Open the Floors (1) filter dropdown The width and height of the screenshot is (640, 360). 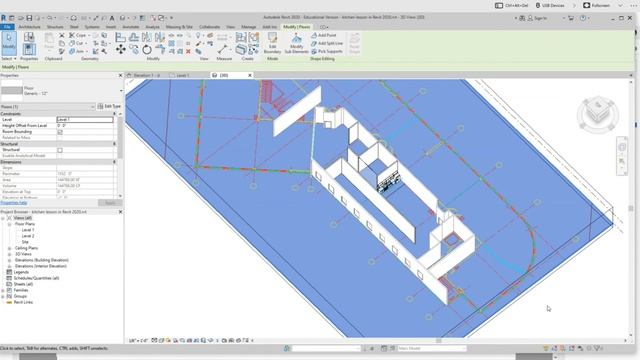point(93,107)
